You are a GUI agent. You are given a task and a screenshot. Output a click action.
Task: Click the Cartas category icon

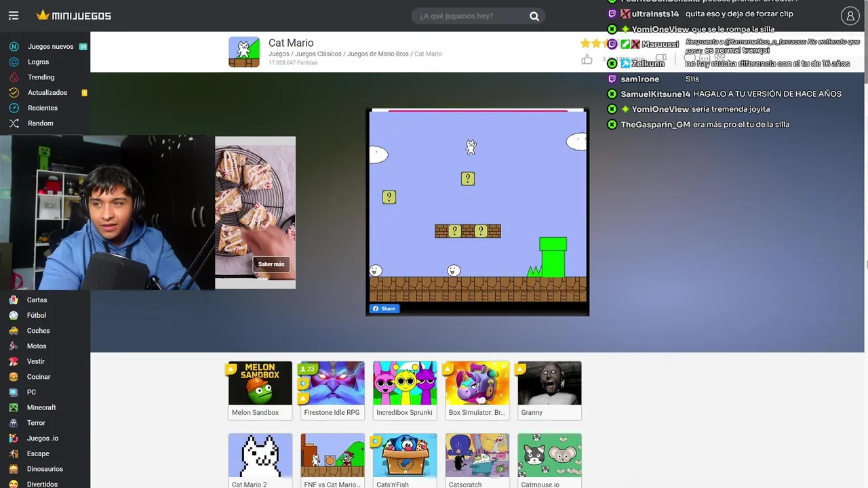point(14,300)
